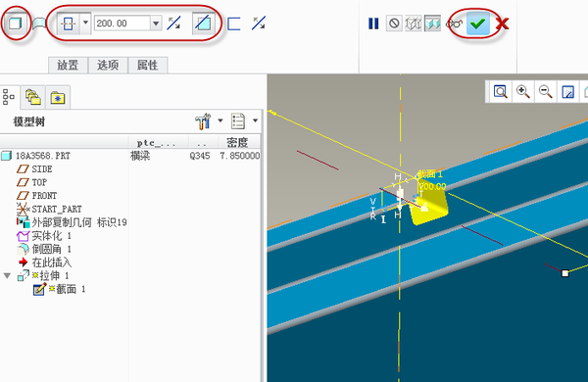This screenshot has width=588, height=382.
Task: Open the depth value 200.00 dropdown
Action: click(x=156, y=24)
